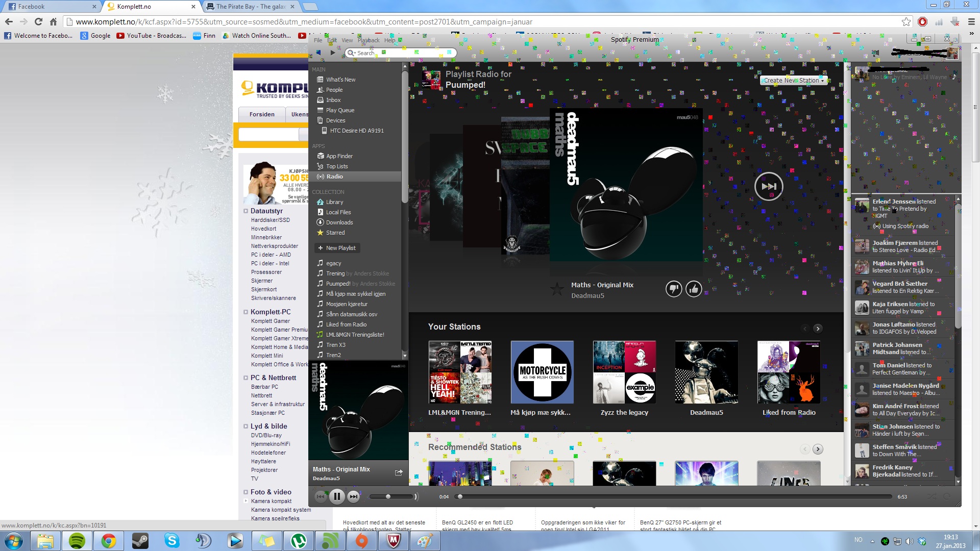This screenshot has height=551, width=980.
Task: Give thumbs down to Maths track
Action: [x=674, y=289]
